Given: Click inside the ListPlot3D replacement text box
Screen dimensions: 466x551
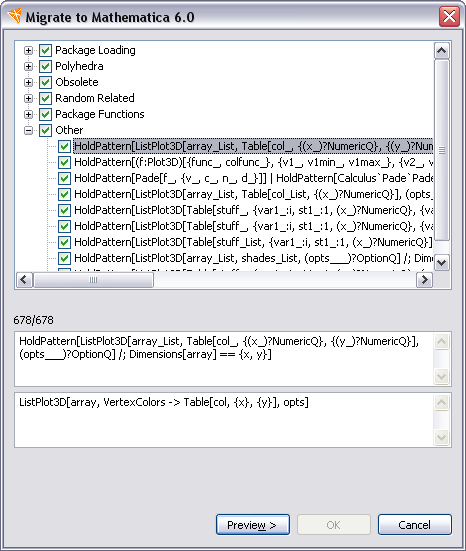Looking at the screenshot, I should 224,420.
